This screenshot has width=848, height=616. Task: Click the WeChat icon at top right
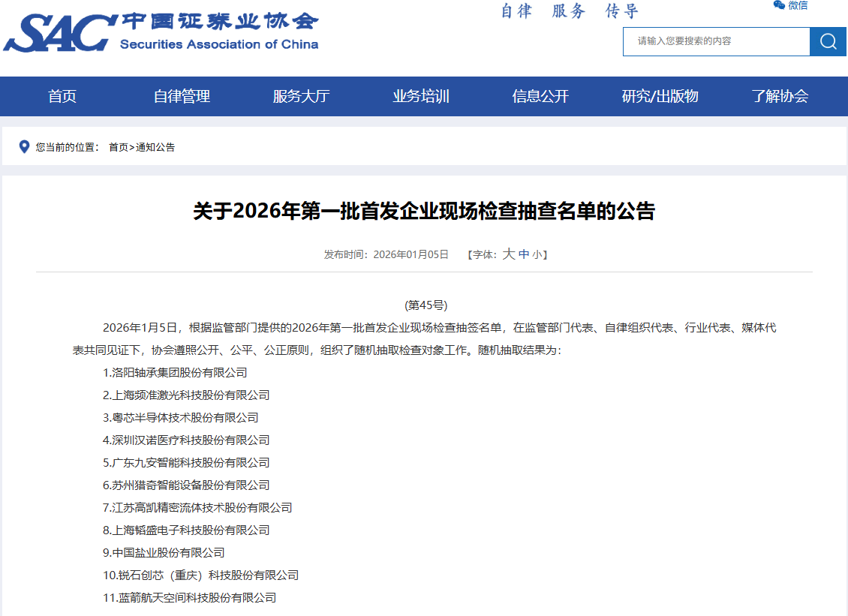click(x=779, y=5)
